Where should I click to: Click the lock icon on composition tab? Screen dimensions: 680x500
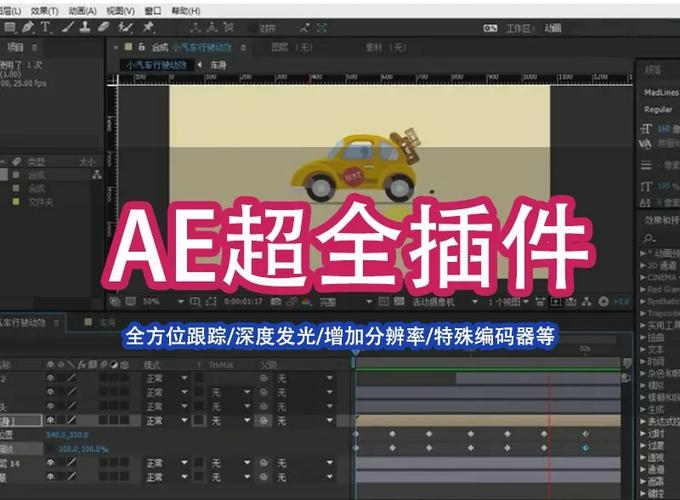[141, 47]
